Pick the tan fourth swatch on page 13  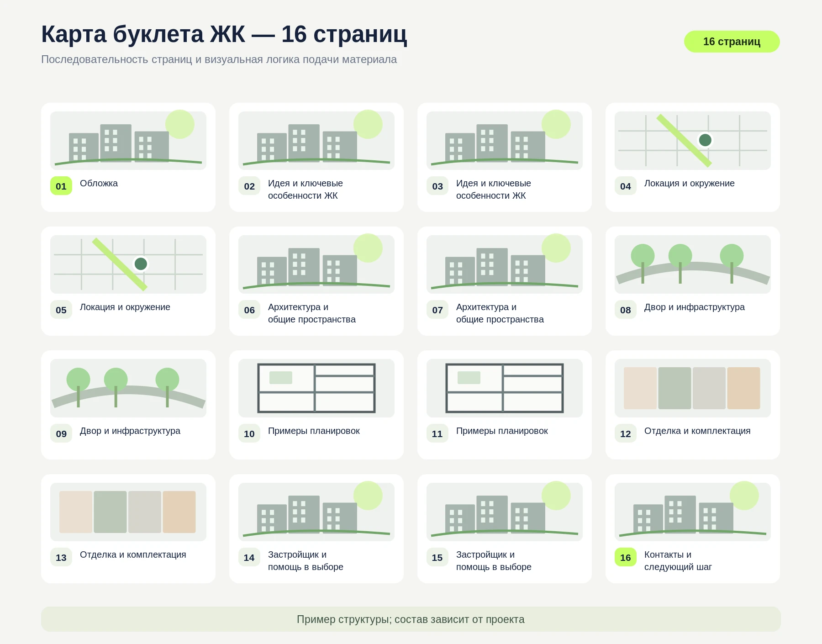pyautogui.click(x=179, y=512)
